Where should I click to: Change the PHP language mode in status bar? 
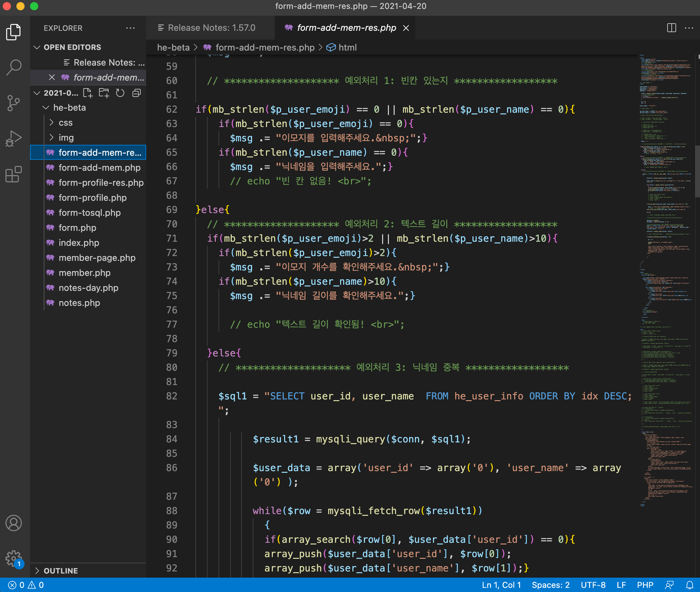pos(645,585)
